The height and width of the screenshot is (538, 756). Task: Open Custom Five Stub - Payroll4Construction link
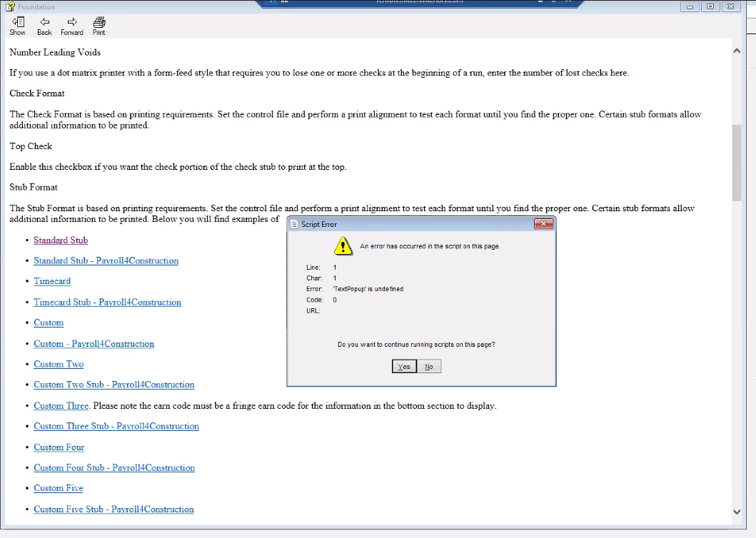(x=114, y=509)
